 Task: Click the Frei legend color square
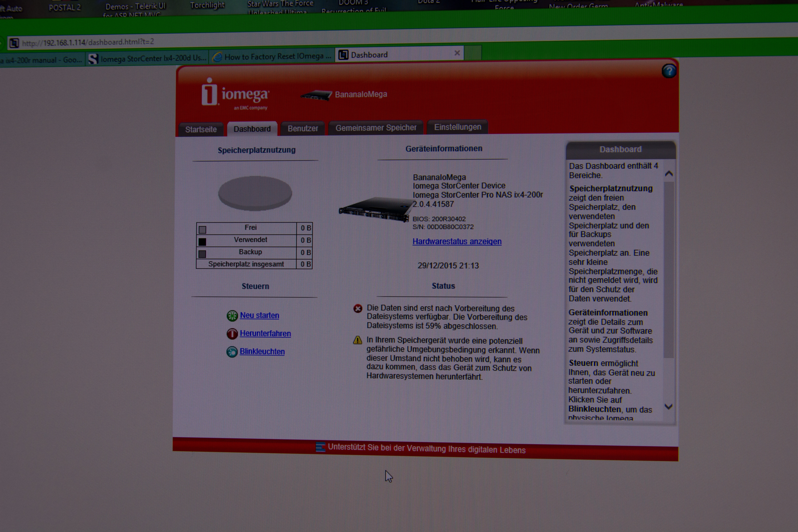tap(202, 230)
